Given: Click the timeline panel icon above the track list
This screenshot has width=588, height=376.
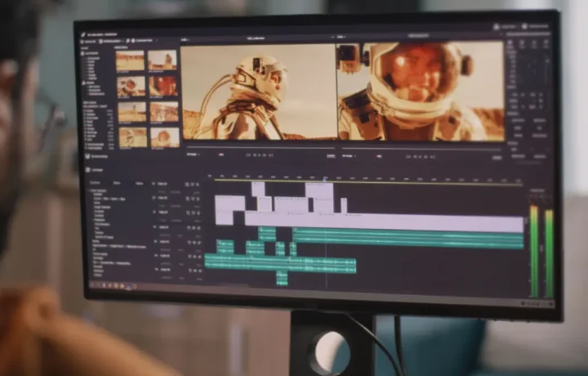Looking at the screenshot, I should coord(87,170).
